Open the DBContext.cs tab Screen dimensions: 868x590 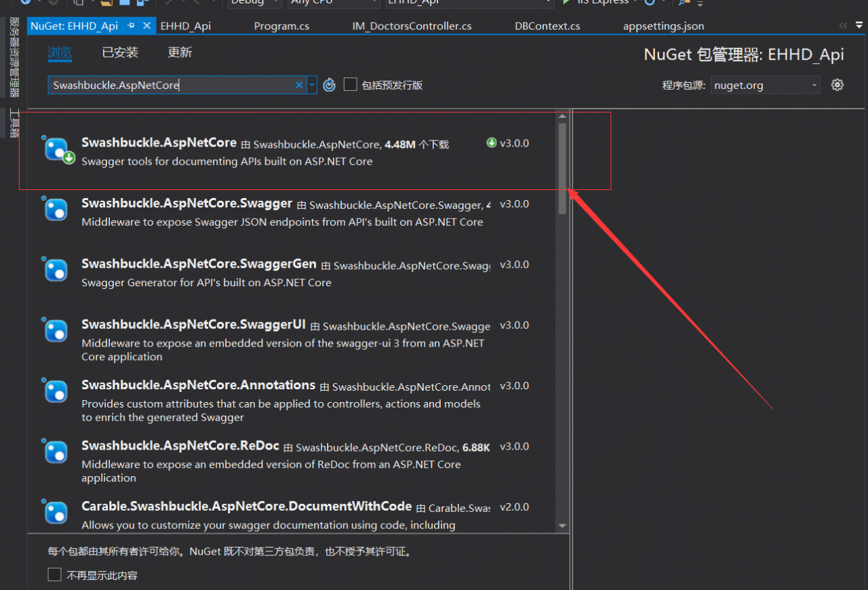click(x=547, y=26)
